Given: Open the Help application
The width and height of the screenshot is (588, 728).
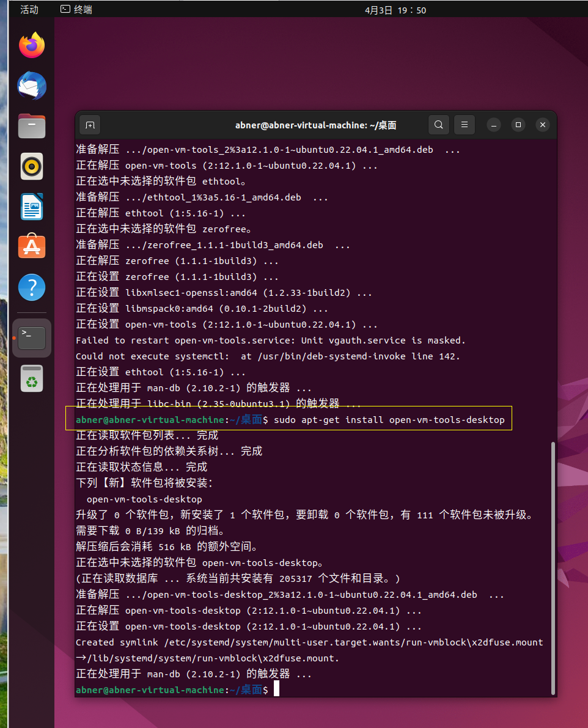Looking at the screenshot, I should tap(31, 287).
